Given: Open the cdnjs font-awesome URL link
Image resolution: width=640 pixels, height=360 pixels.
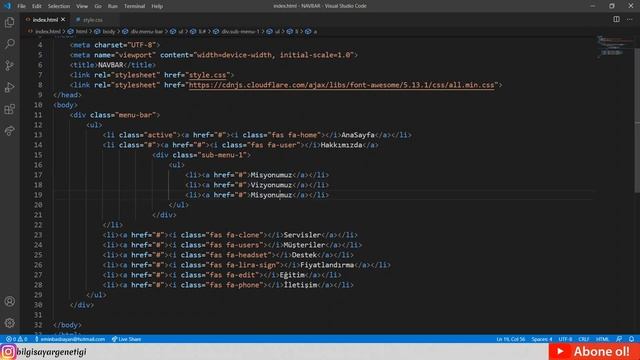Looking at the screenshot, I should (x=342, y=85).
